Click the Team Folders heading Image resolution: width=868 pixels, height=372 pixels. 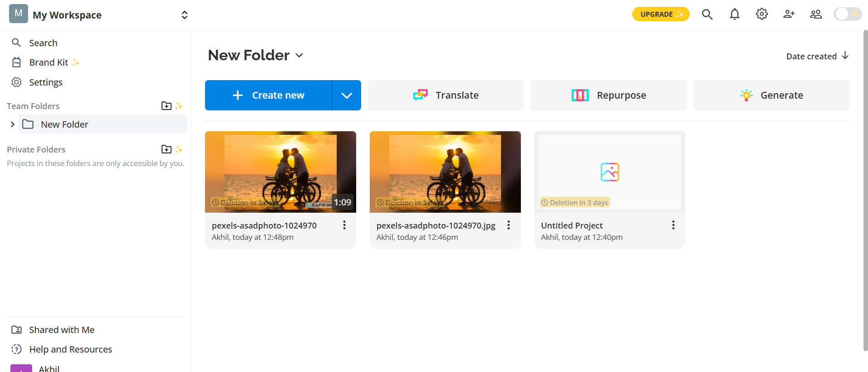pos(33,106)
